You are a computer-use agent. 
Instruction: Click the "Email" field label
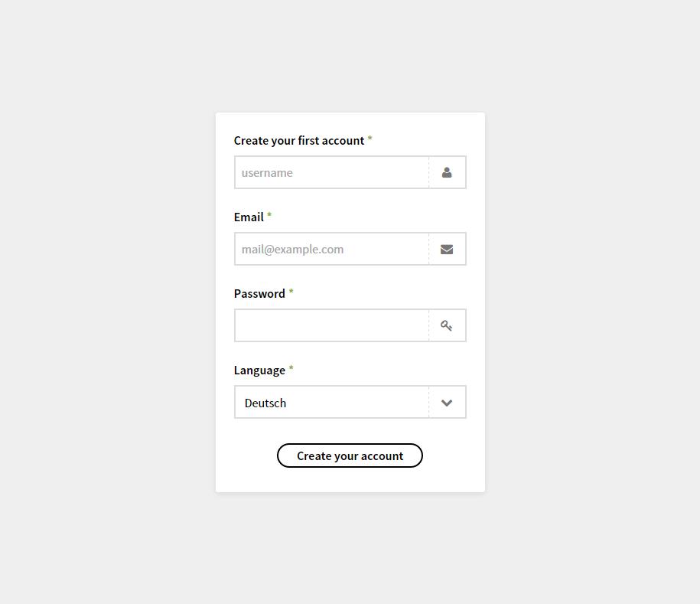click(x=249, y=217)
